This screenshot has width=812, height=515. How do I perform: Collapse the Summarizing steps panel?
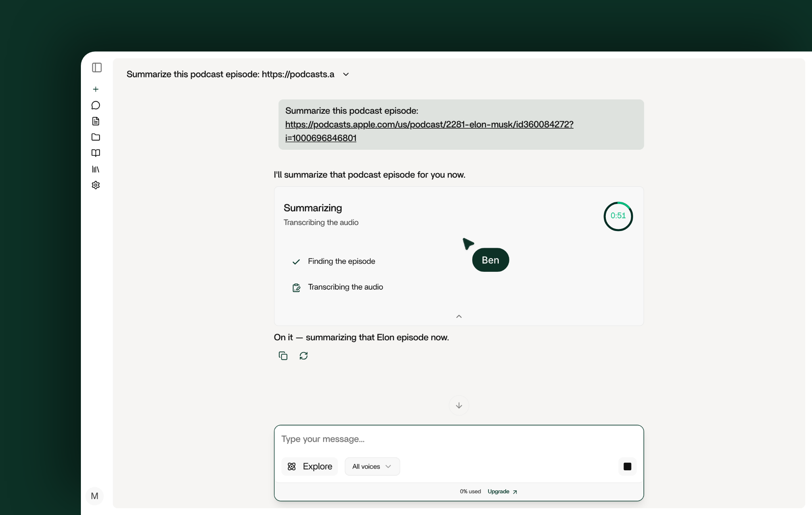click(x=459, y=316)
